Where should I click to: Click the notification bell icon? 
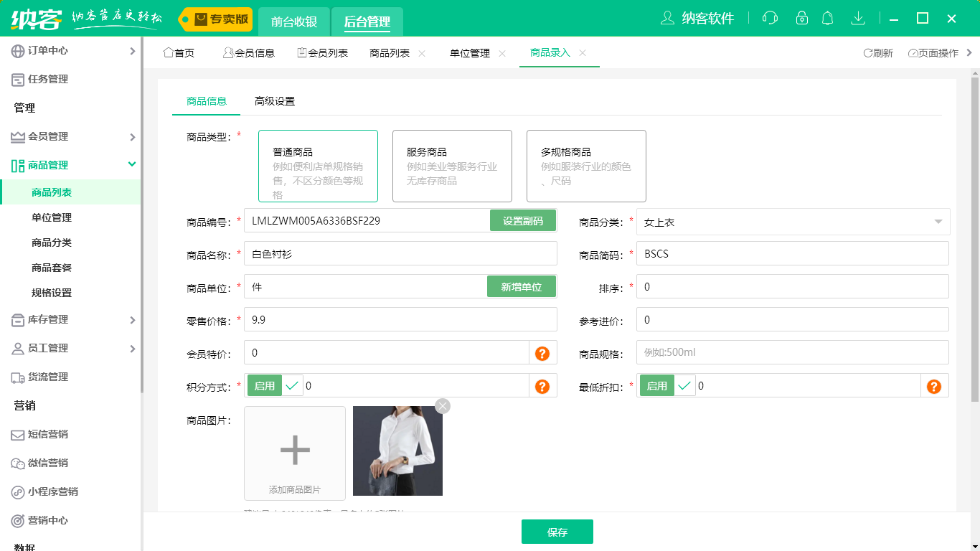coord(827,18)
